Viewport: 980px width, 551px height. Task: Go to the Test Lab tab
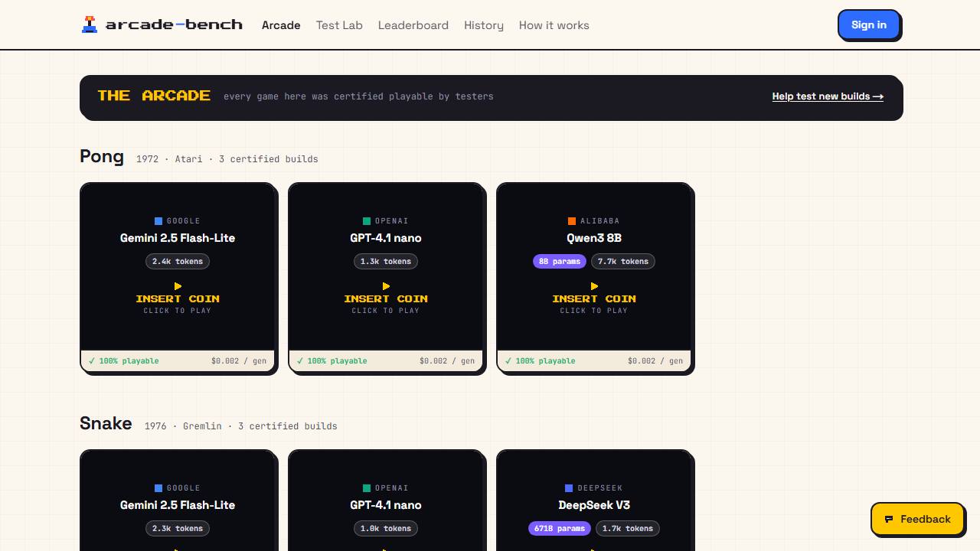tap(339, 25)
